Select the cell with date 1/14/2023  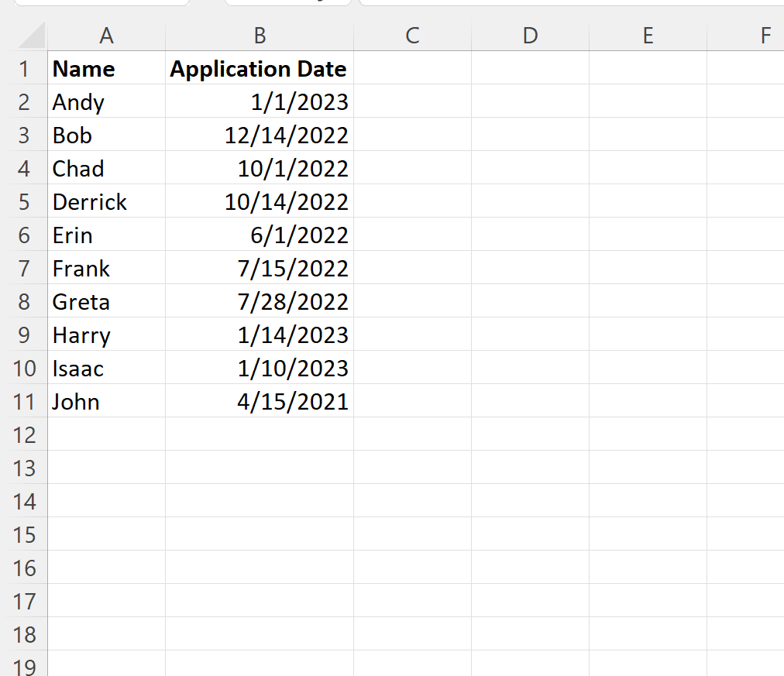coord(260,335)
